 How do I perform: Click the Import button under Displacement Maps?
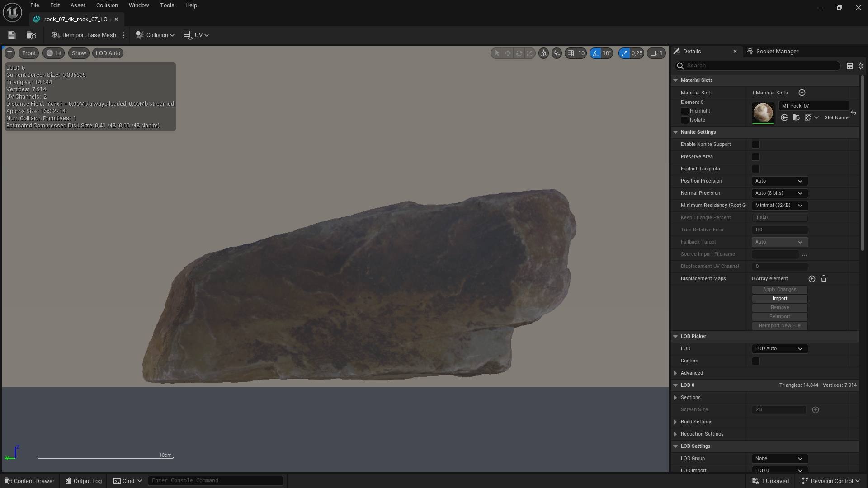click(779, 298)
